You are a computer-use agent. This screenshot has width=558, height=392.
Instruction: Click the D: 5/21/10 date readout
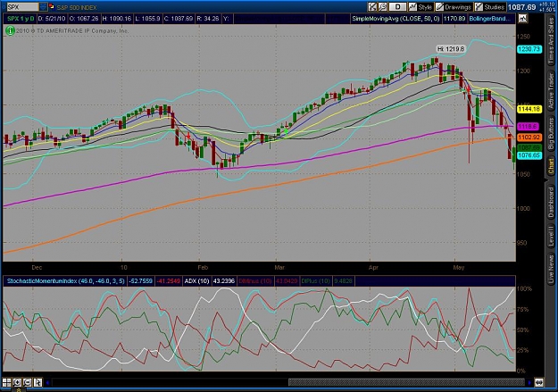(x=52, y=19)
